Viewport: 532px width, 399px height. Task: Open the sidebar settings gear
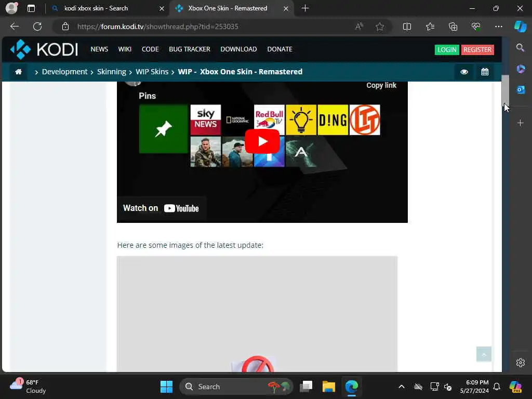click(x=521, y=363)
